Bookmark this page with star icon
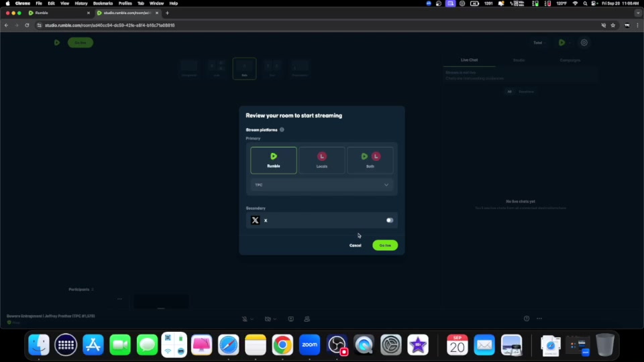 click(612, 25)
